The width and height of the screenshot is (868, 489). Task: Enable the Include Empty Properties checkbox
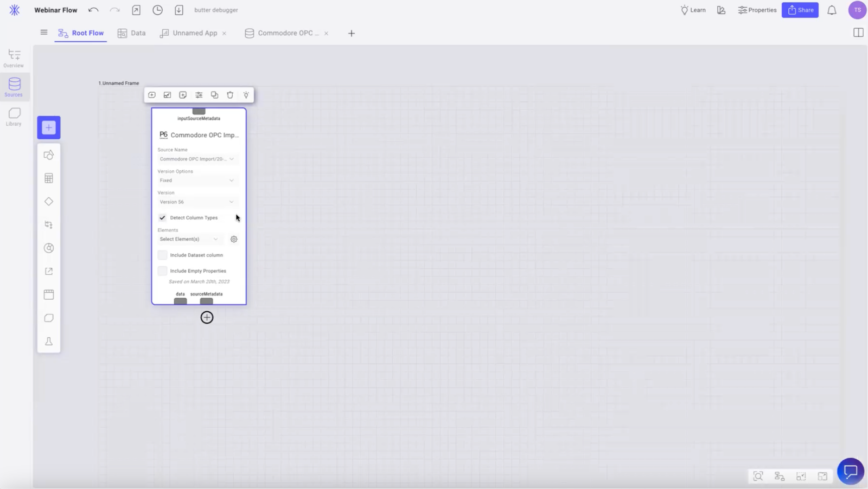click(x=162, y=271)
